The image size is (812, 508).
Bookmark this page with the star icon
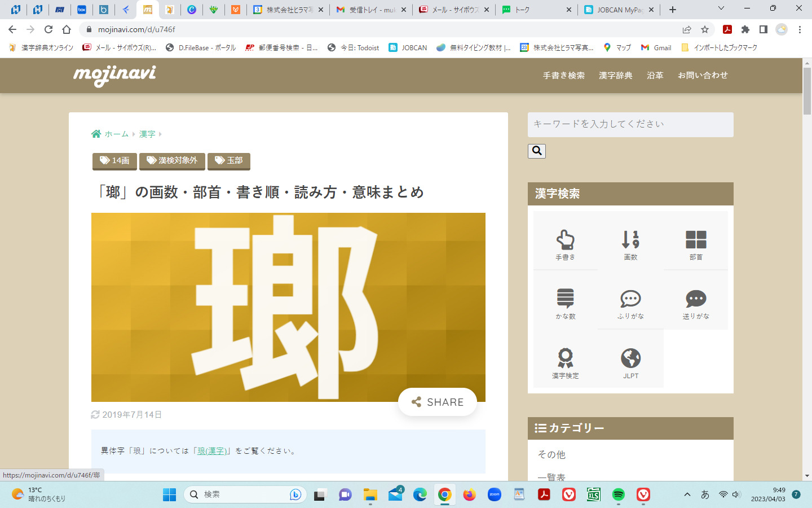pyautogui.click(x=705, y=29)
